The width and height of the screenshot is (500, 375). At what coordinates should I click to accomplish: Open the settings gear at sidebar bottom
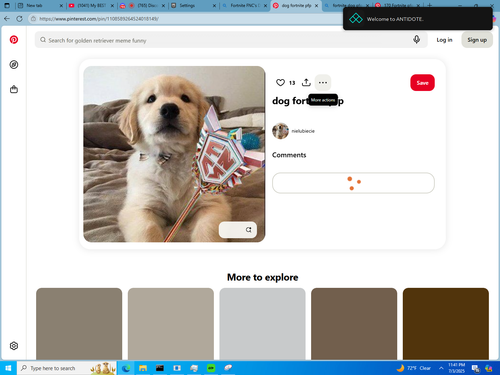14,346
